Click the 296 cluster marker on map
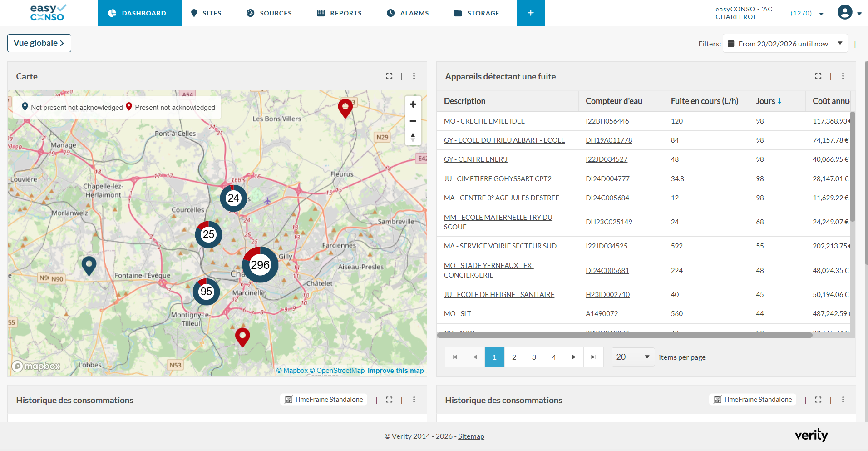Image resolution: width=868 pixels, height=451 pixels. click(x=260, y=265)
